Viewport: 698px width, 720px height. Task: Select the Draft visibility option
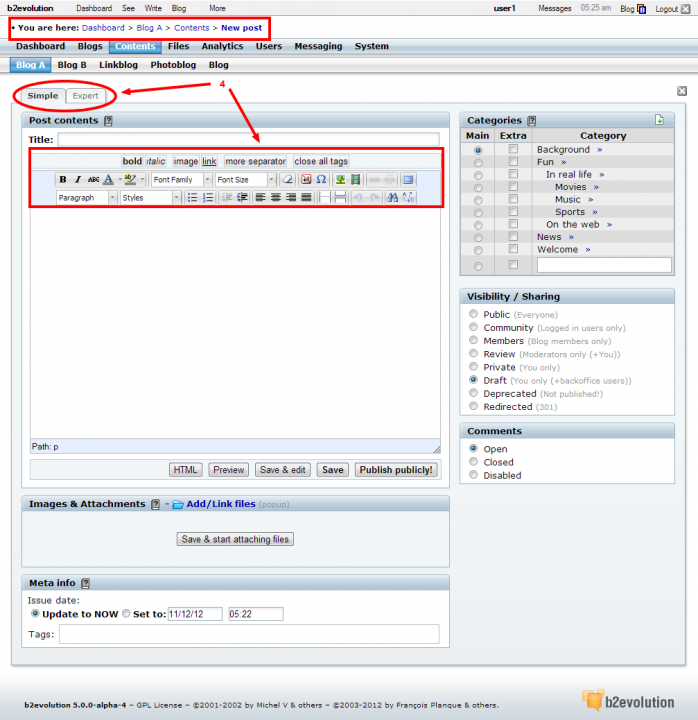473,380
